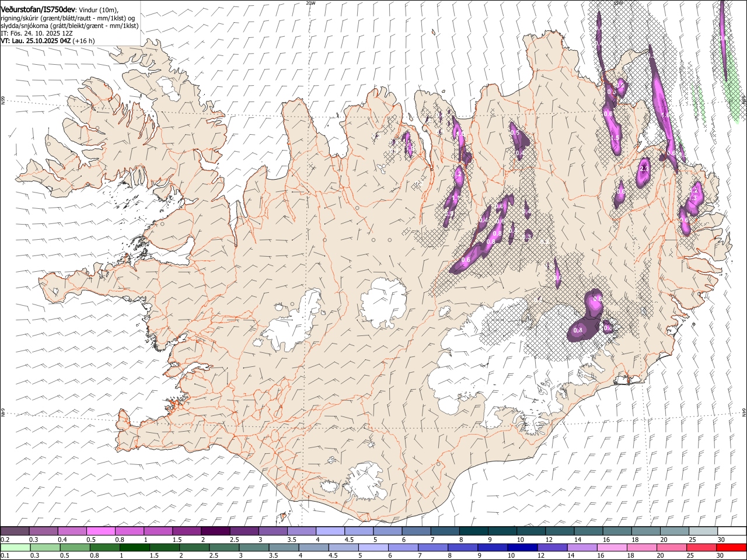Pick the 6–7 swatch on upper scale
The width and height of the screenshot is (747, 560).
pos(416,531)
